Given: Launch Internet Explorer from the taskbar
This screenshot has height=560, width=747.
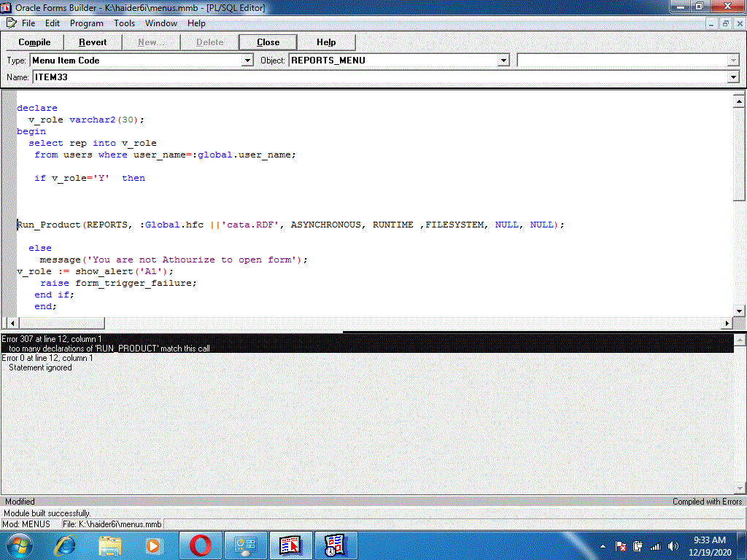Looking at the screenshot, I should (x=65, y=545).
